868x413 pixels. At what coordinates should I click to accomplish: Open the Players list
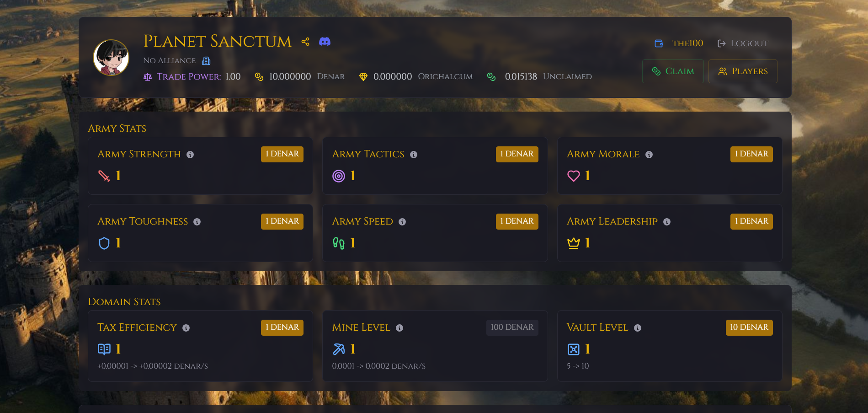pos(743,71)
